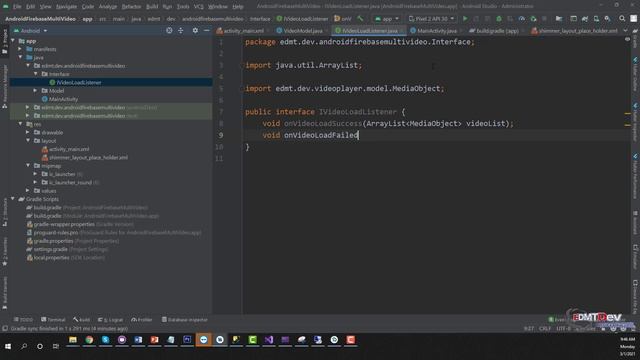Select local.properties in Gradle Scripts
Viewport: 640px width, 360px height.
click(51, 258)
